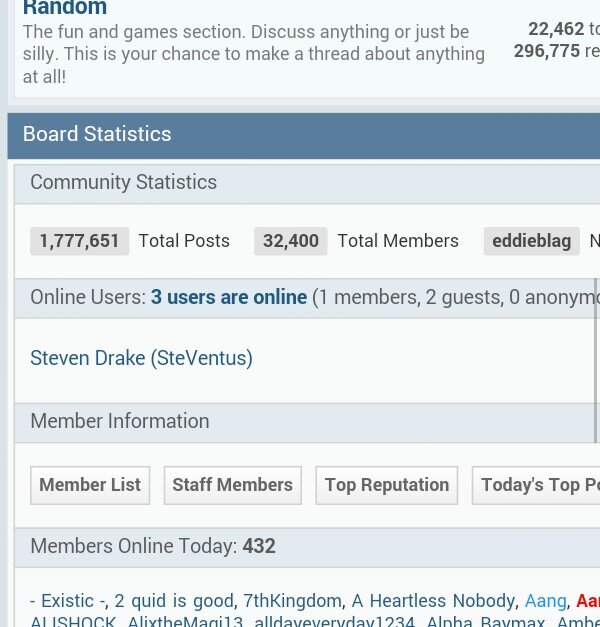This screenshot has width=600, height=627.
Task: Open Steven Drake (SteVentus) profile
Action: click(x=141, y=358)
